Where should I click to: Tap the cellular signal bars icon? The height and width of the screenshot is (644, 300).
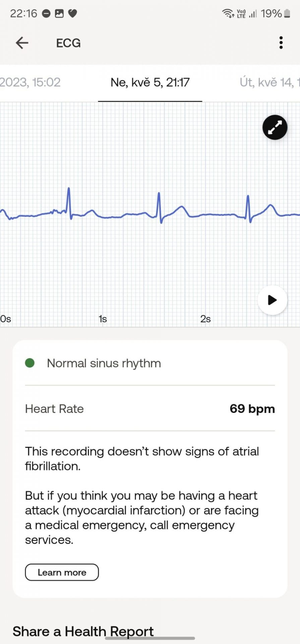point(253,14)
